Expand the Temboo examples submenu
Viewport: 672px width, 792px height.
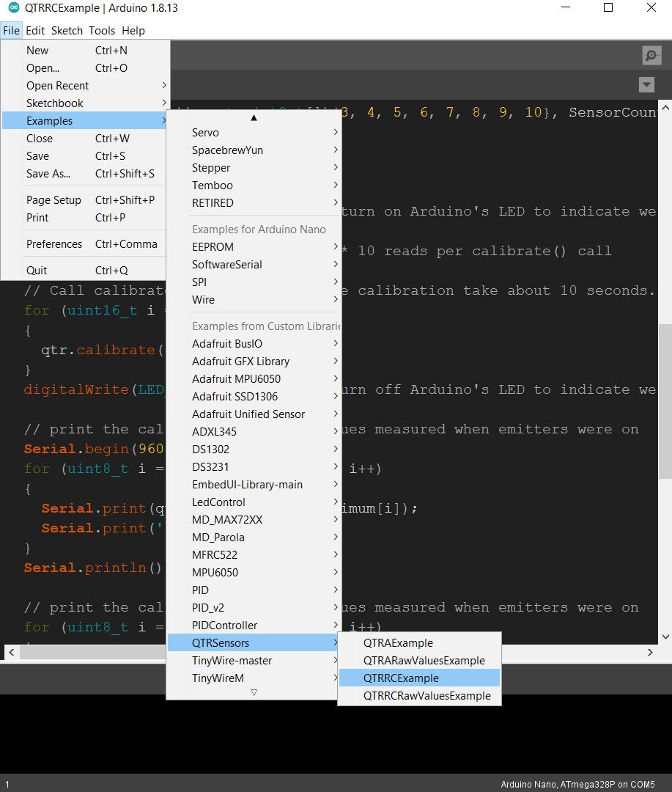[254, 186]
